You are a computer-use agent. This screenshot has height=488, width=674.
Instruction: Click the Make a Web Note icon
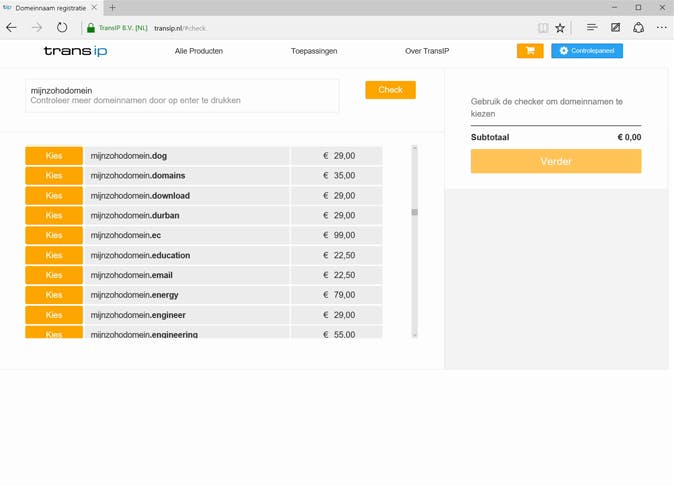(x=616, y=28)
